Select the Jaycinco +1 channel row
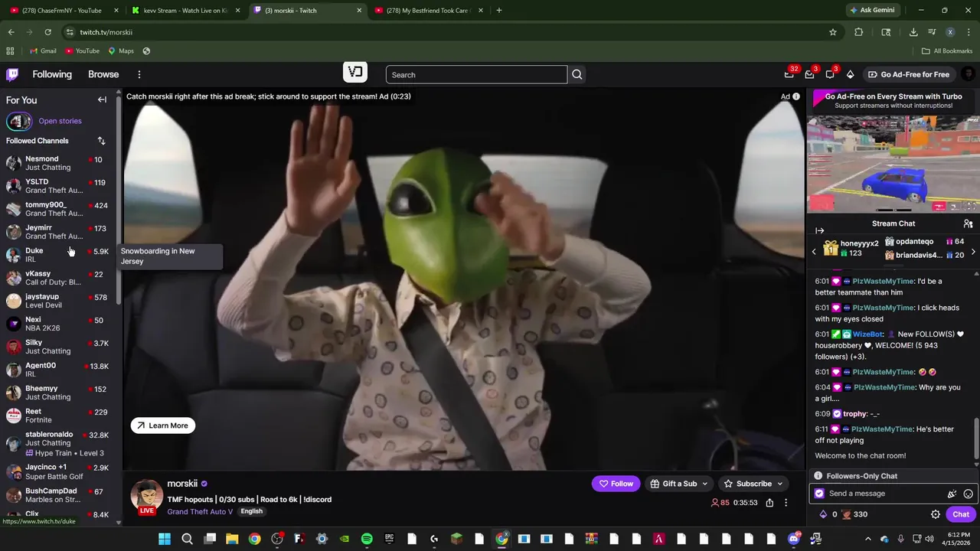 coord(57,471)
